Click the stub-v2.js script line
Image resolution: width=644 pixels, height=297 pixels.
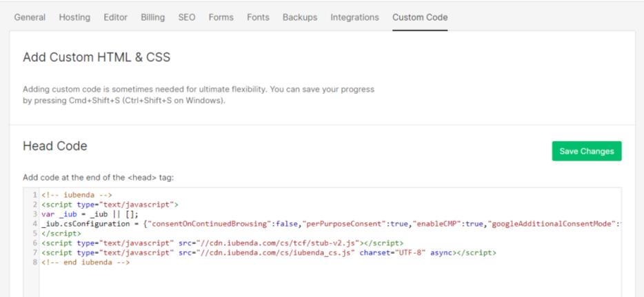222,243
